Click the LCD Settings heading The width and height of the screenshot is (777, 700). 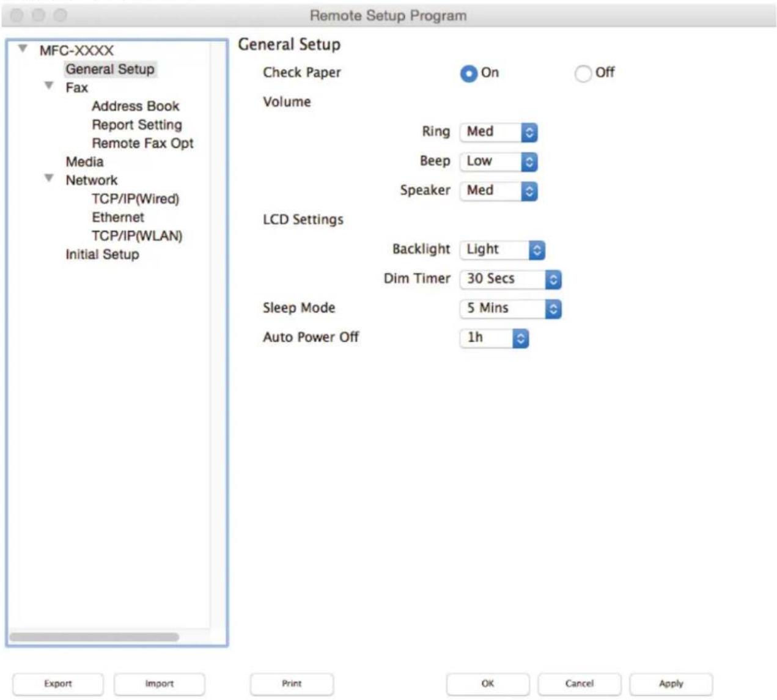(x=303, y=219)
